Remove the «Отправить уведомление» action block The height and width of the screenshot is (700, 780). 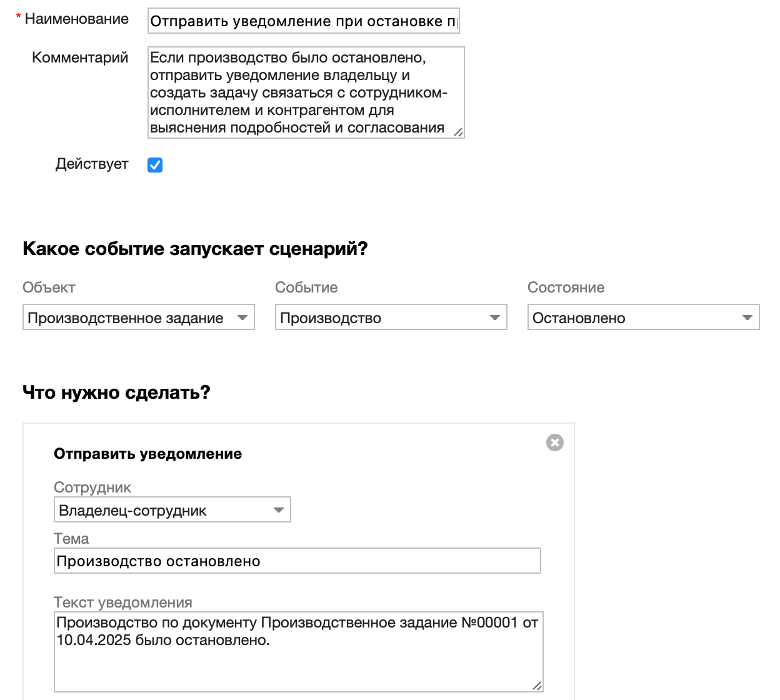coord(555,442)
